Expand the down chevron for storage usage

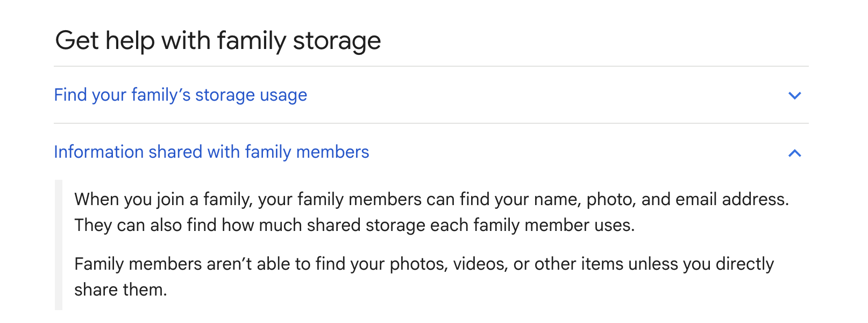[794, 96]
